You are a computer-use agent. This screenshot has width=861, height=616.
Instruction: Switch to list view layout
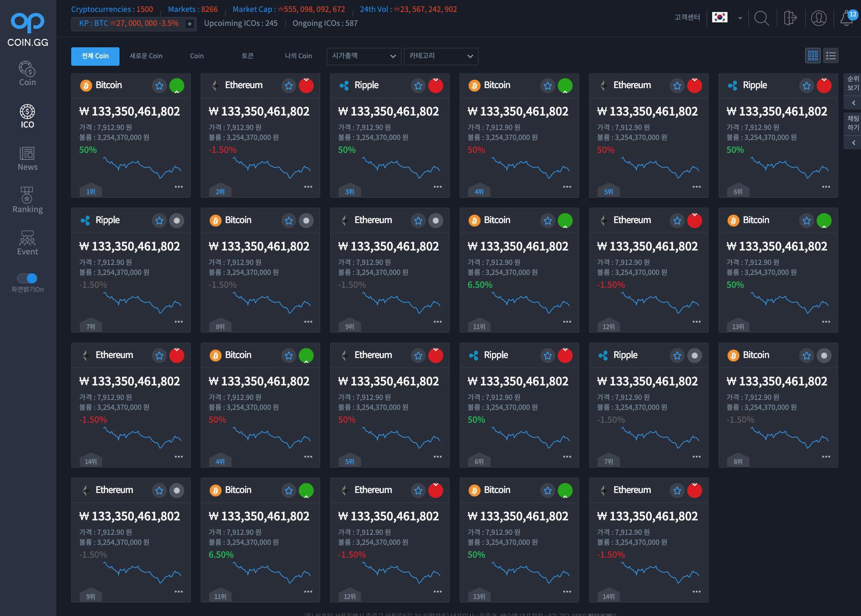click(x=831, y=56)
